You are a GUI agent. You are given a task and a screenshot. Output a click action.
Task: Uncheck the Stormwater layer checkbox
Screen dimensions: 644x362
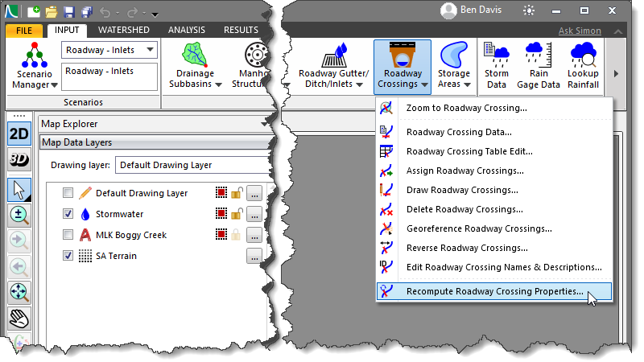pyautogui.click(x=68, y=213)
